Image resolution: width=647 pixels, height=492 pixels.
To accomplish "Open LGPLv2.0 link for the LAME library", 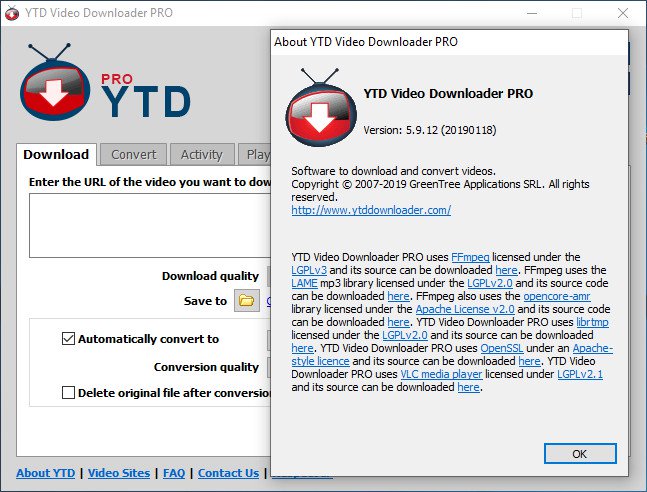I will click(x=490, y=283).
